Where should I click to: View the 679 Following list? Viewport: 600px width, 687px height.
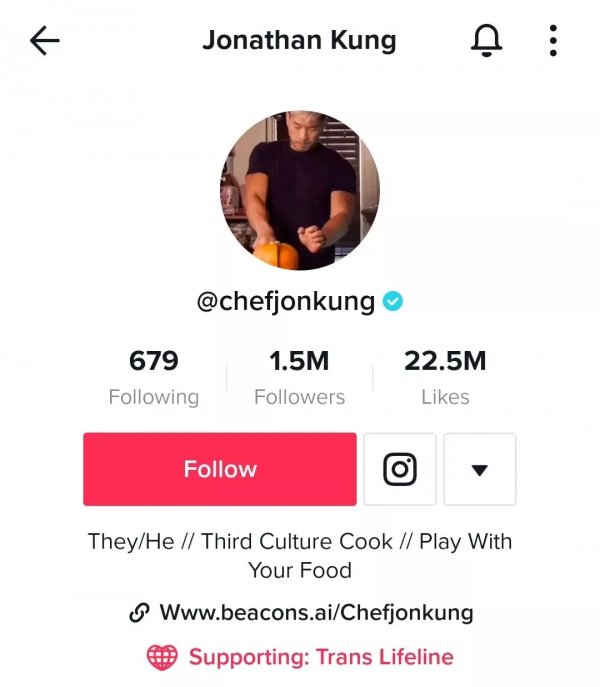154,362
